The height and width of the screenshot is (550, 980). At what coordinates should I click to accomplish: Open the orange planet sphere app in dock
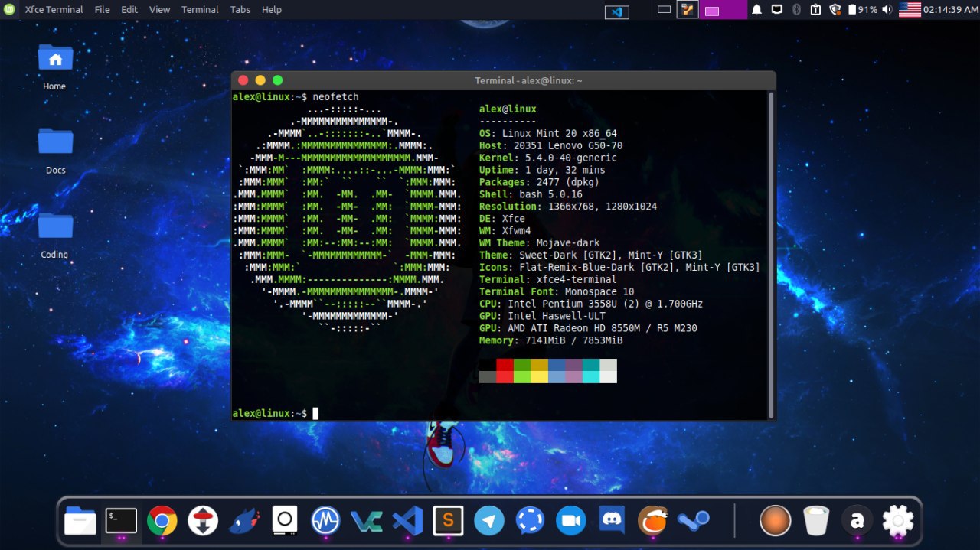click(775, 521)
